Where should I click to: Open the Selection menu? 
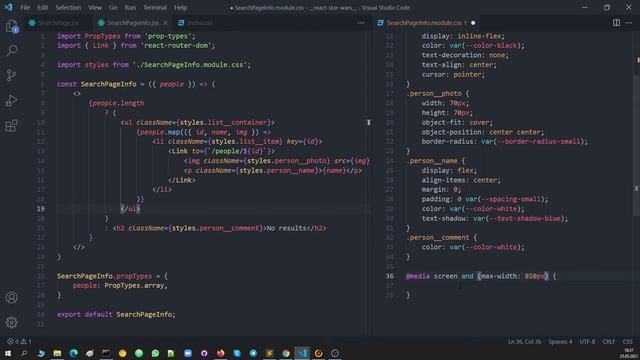point(68,7)
